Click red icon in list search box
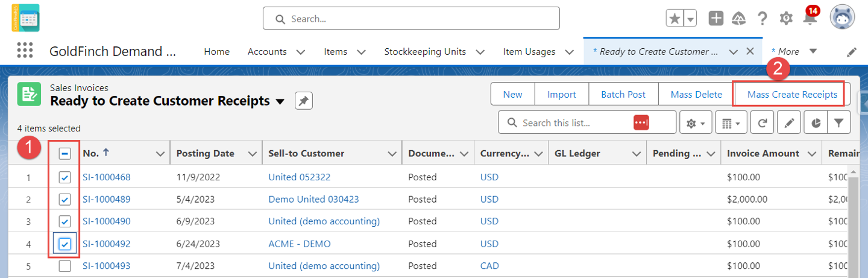 (x=641, y=122)
